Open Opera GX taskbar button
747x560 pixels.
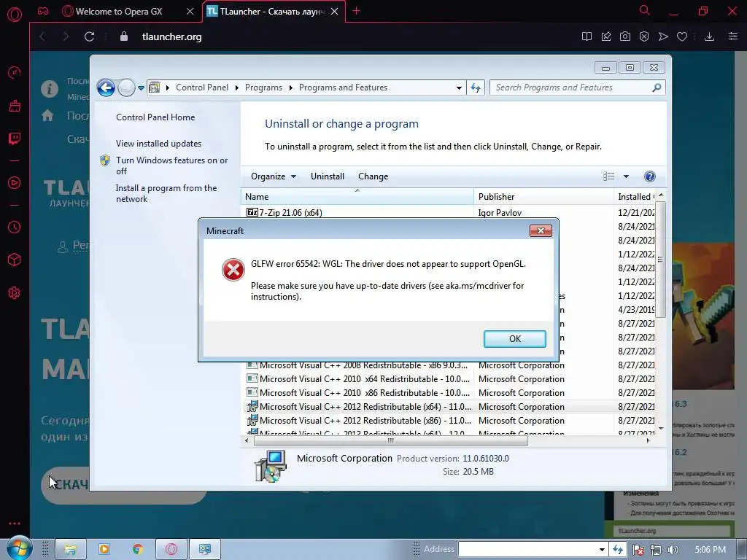[171, 549]
